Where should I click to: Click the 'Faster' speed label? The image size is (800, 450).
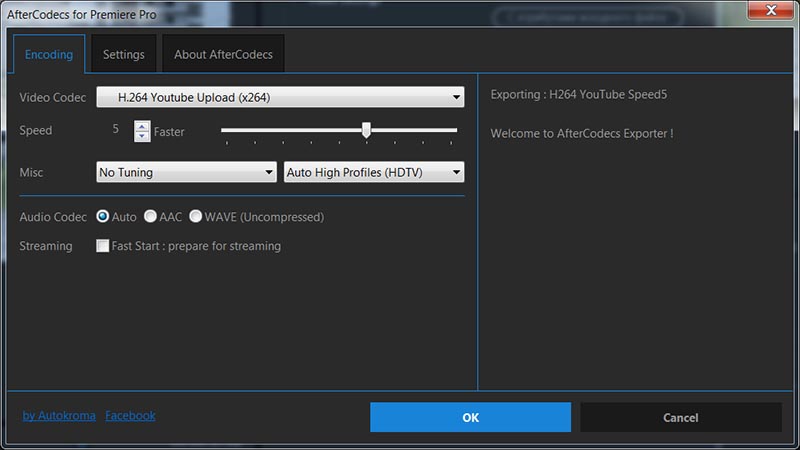pos(169,132)
